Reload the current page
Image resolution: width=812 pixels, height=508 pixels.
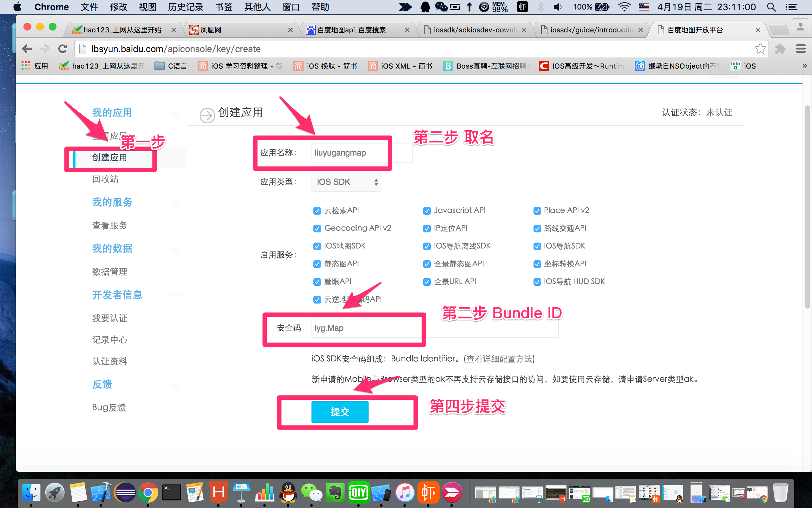62,49
